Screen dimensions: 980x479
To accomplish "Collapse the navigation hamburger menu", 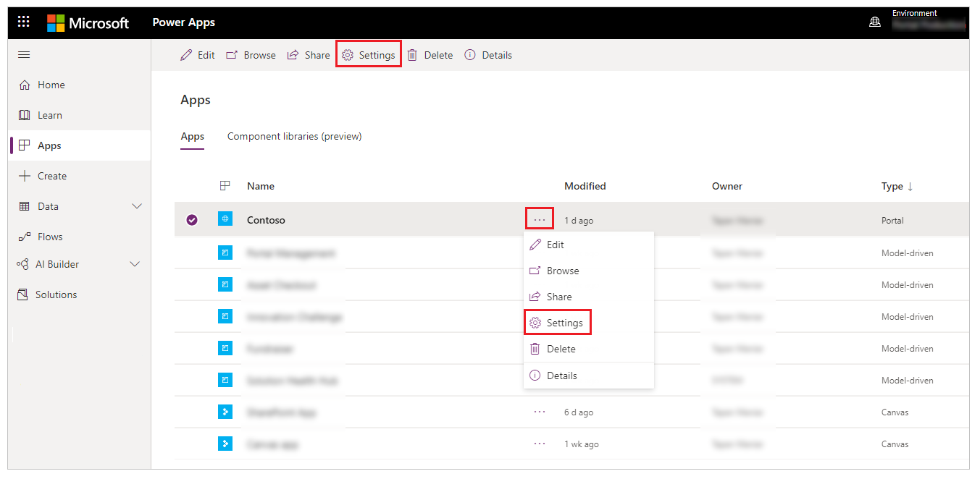I will tap(24, 55).
